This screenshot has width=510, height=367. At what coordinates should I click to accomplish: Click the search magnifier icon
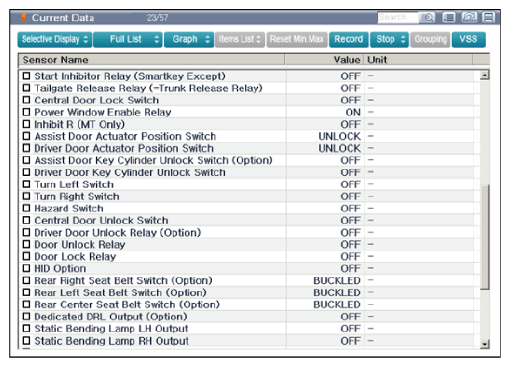(427, 17)
